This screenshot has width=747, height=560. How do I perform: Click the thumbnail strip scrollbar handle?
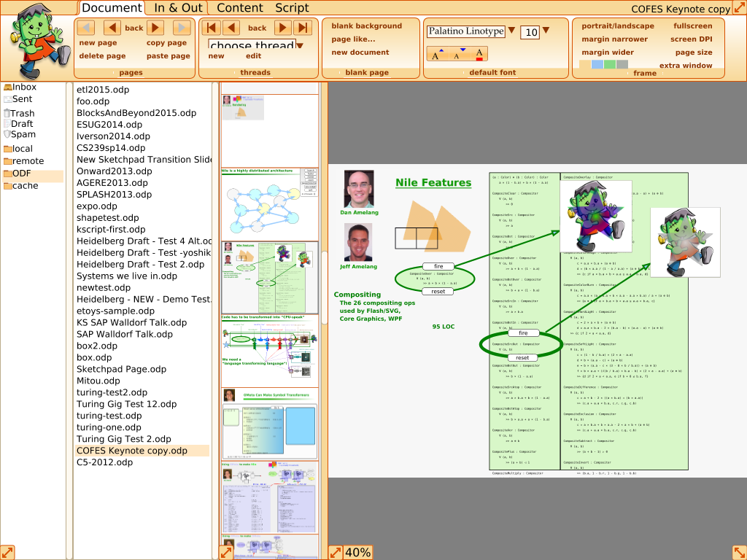[325, 287]
